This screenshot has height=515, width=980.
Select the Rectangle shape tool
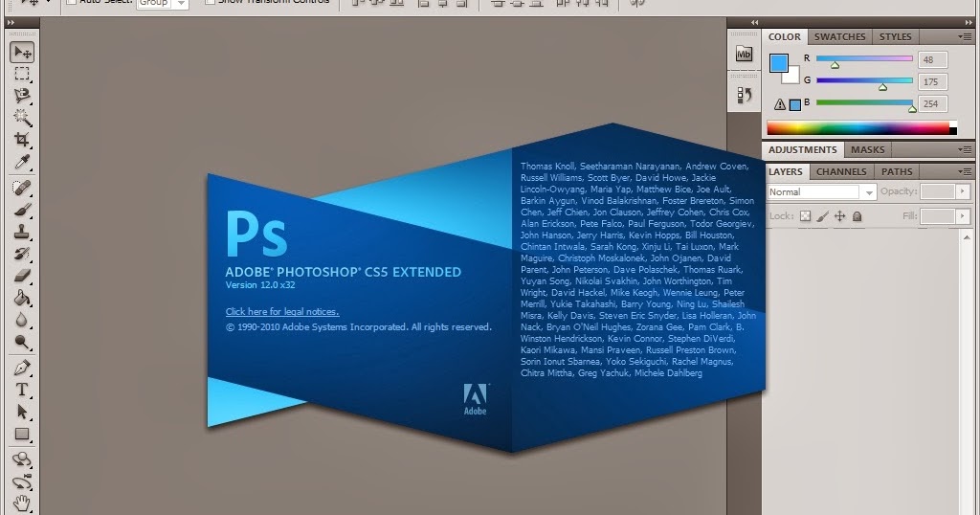[22, 434]
